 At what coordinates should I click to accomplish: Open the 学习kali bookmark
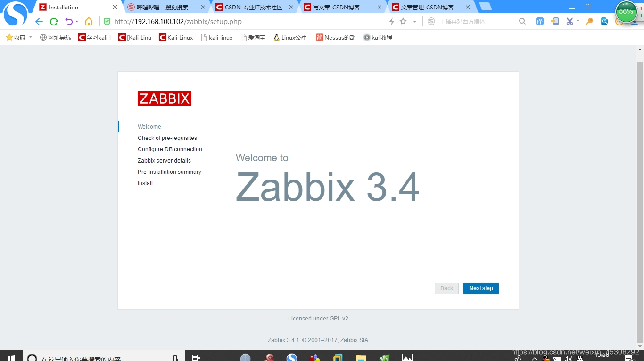[x=95, y=37]
